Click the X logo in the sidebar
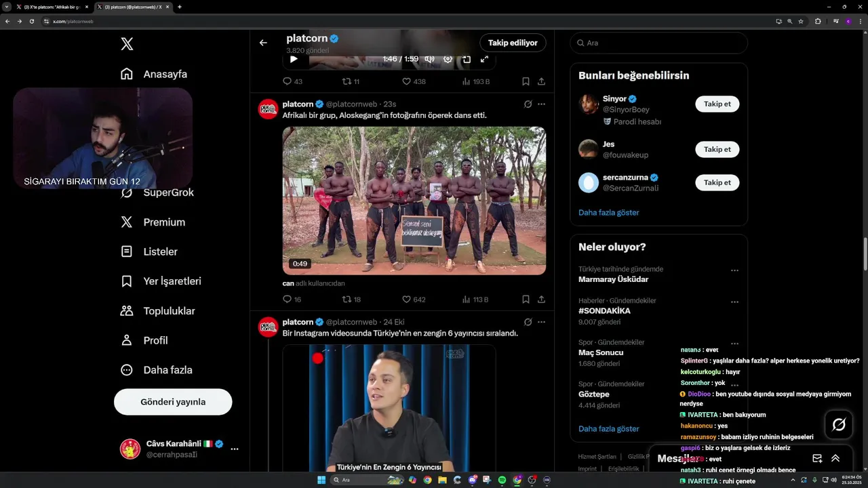This screenshot has width=868, height=488. (x=127, y=44)
